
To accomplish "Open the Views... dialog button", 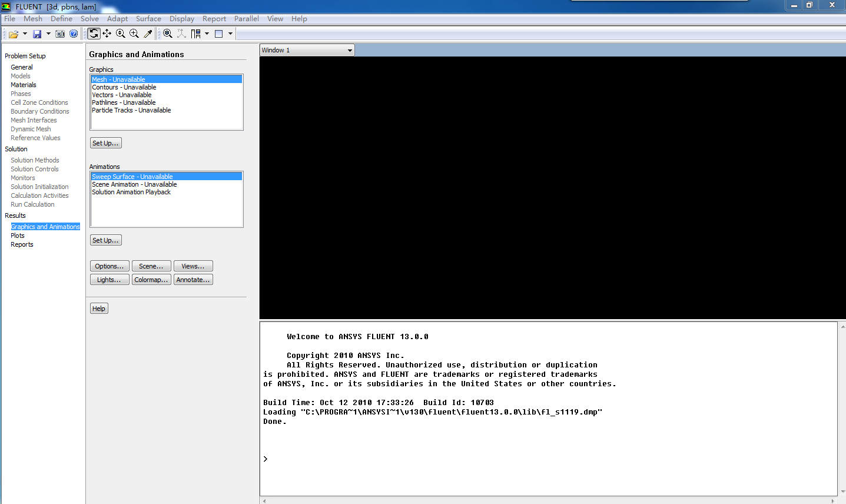I will click(193, 266).
